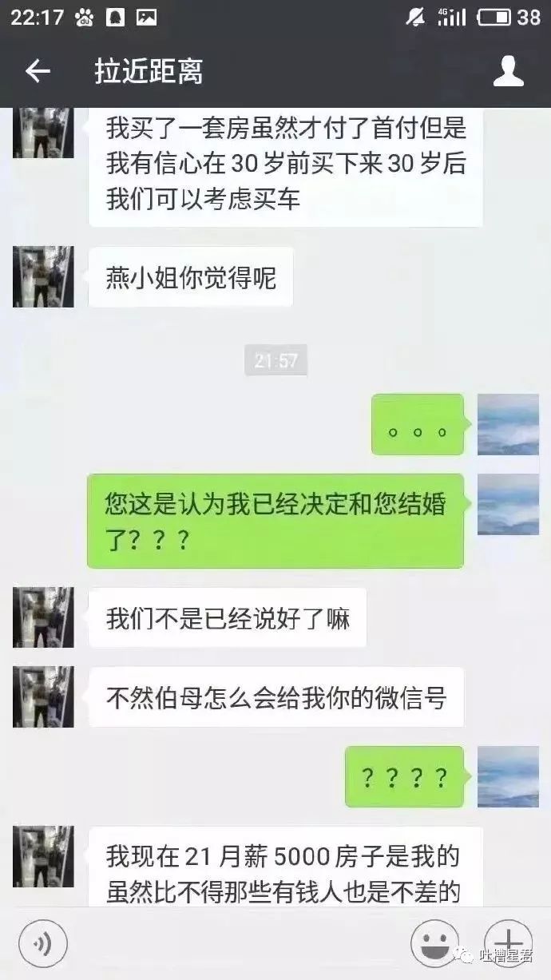Select the green 。。。 message bubble
This screenshot has height=980, width=551.
418,425
